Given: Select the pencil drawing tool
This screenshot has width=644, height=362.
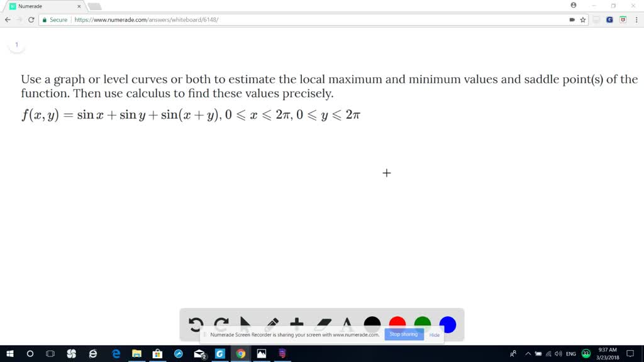Looking at the screenshot, I should pos(271,321).
